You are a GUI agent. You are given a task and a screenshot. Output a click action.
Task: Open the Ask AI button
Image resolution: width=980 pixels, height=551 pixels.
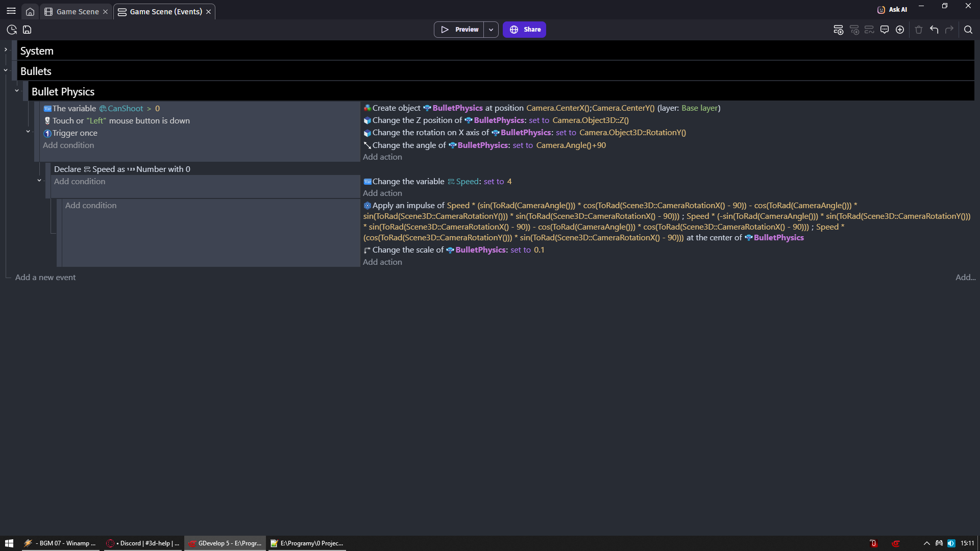[892, 9]
